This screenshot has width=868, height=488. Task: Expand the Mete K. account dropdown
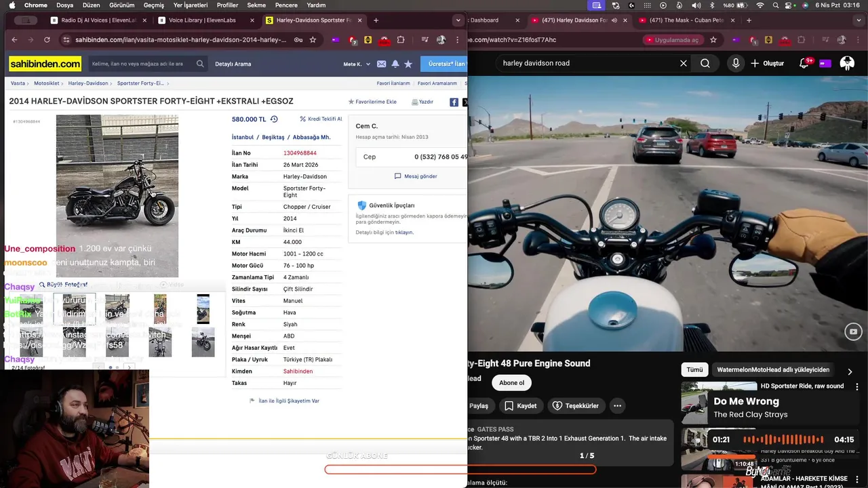(x=357, y=64)
